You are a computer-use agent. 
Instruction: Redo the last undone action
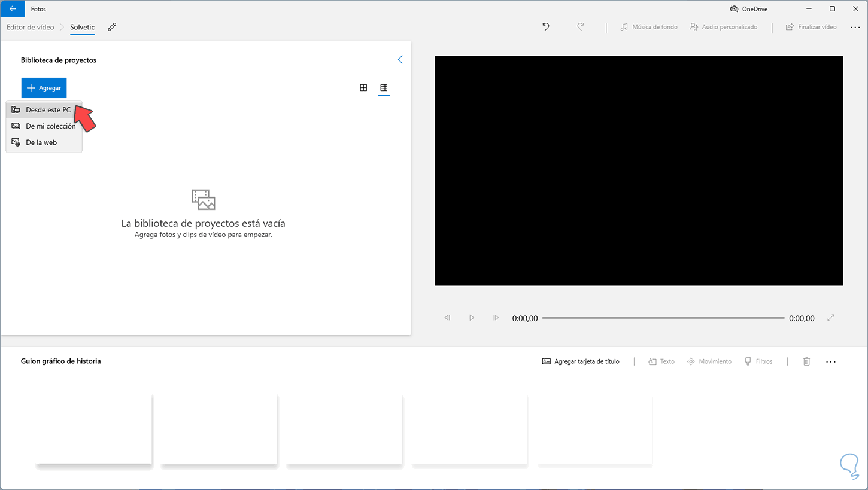580,27
